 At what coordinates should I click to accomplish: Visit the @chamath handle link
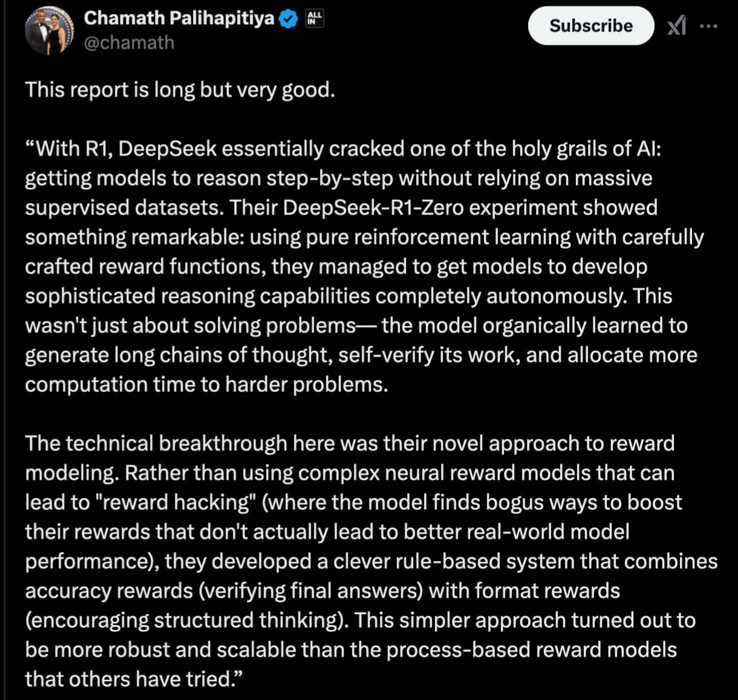129,43
